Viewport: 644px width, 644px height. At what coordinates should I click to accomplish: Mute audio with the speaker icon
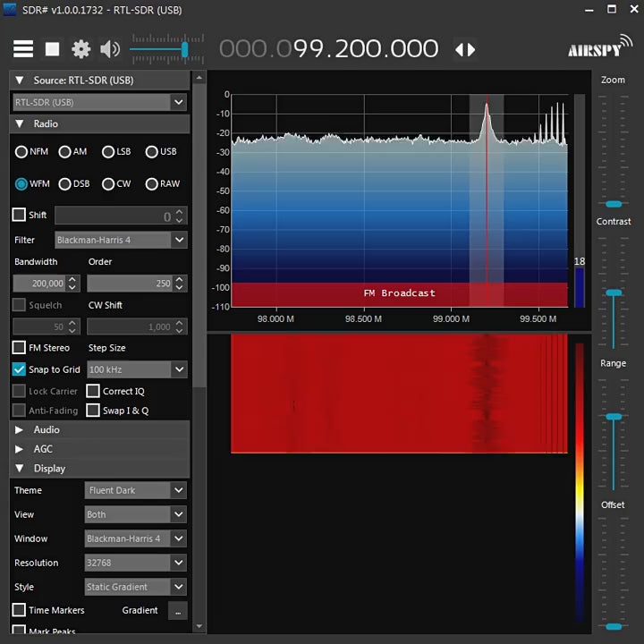110,49
